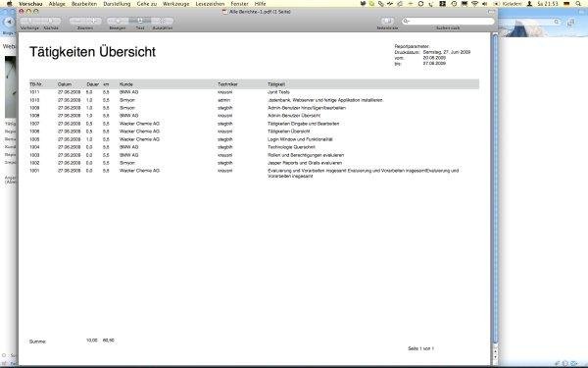This screenshot has width=588, height=368.
Task: Click the Tätigkeiten Übersicht heading
Action: (92, 52)
